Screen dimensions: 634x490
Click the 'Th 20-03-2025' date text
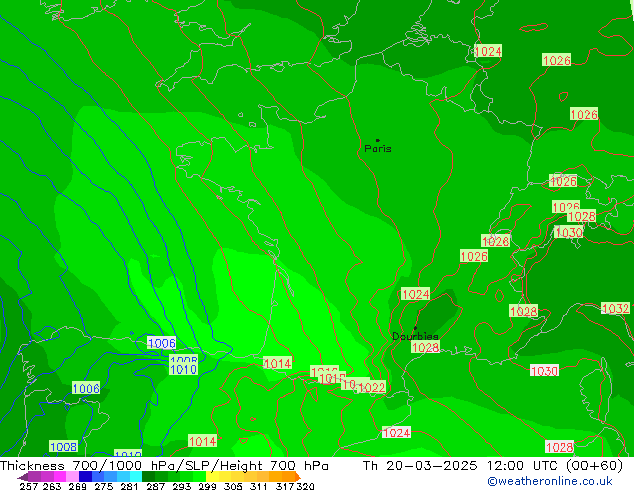pos(420,465)
